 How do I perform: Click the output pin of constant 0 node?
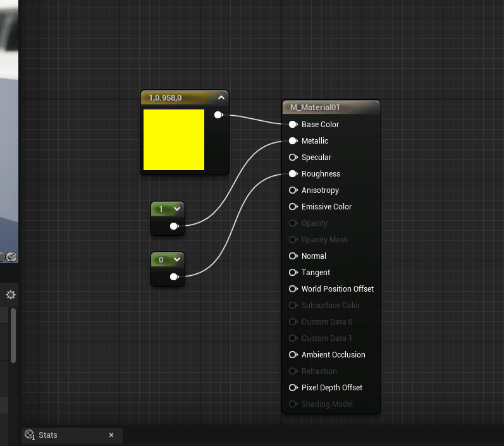[174, 276]
